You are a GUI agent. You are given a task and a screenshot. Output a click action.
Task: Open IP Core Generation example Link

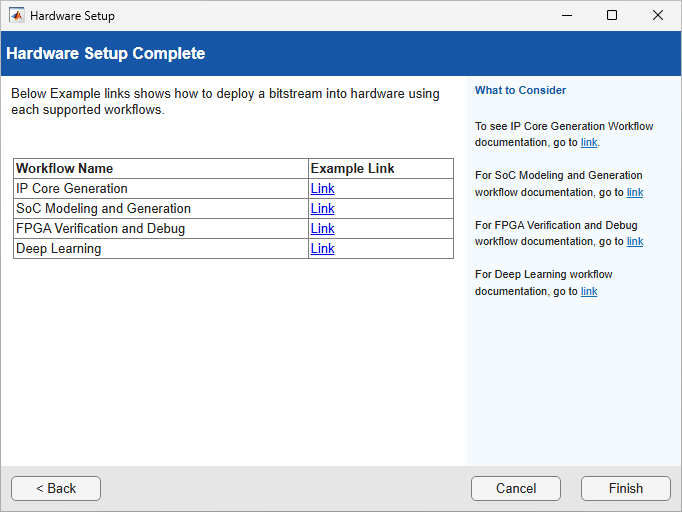[322, 188]
